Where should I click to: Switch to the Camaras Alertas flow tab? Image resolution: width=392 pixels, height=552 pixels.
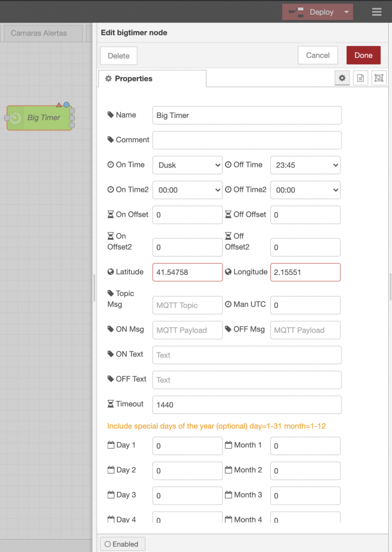coord(43,33)
